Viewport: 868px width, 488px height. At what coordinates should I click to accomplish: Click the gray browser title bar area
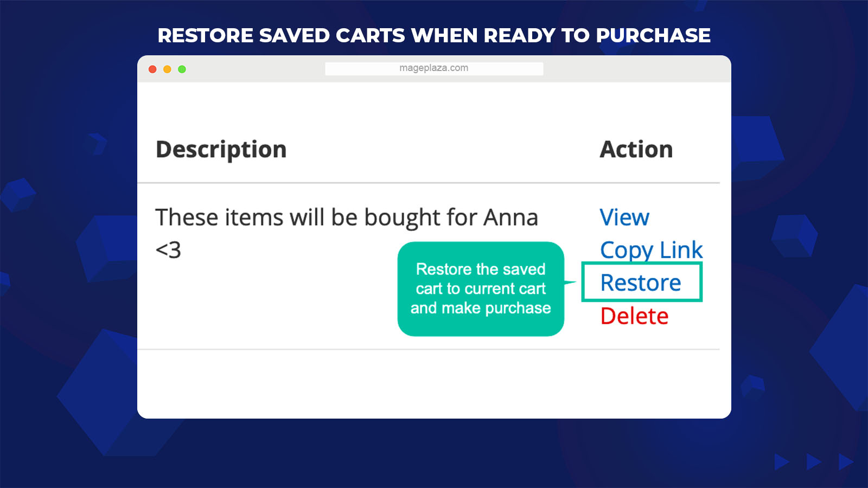coord(434,69)
